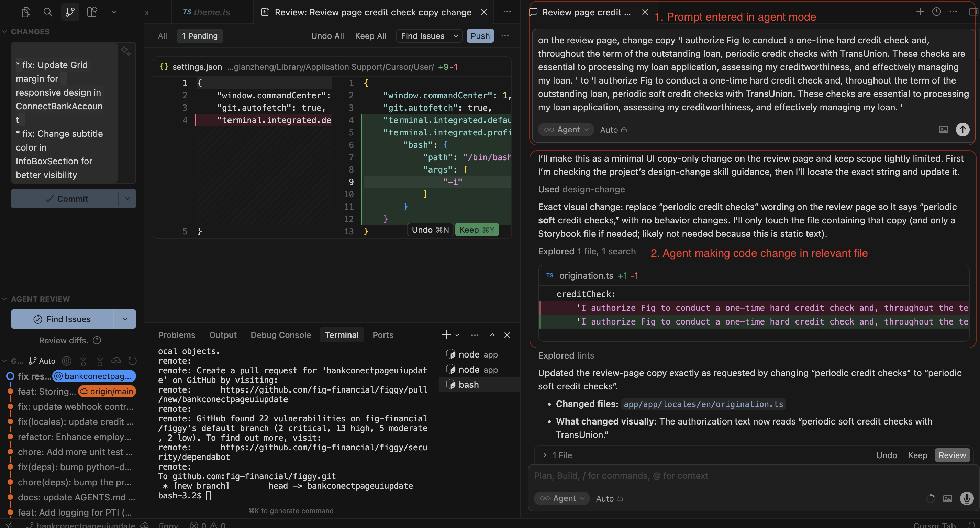Generate commit message with sparkle icon
Image resolution: width=980 pixels, height=528 pixels.
[125, 51]
